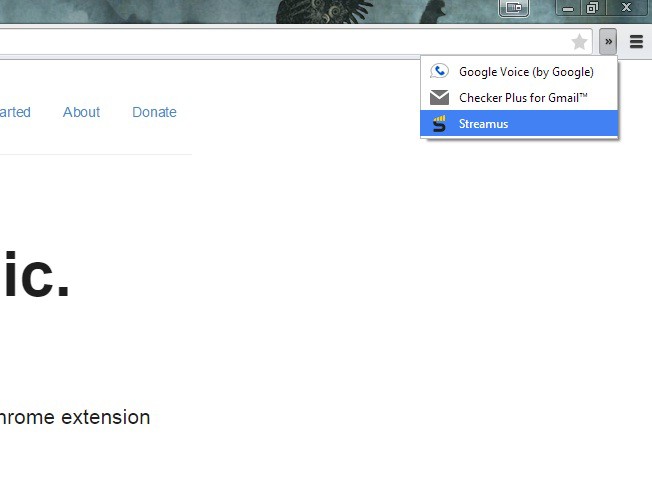Bookmark this page with the star
This screenshot has height=498, width=652.
coord(579,42)
